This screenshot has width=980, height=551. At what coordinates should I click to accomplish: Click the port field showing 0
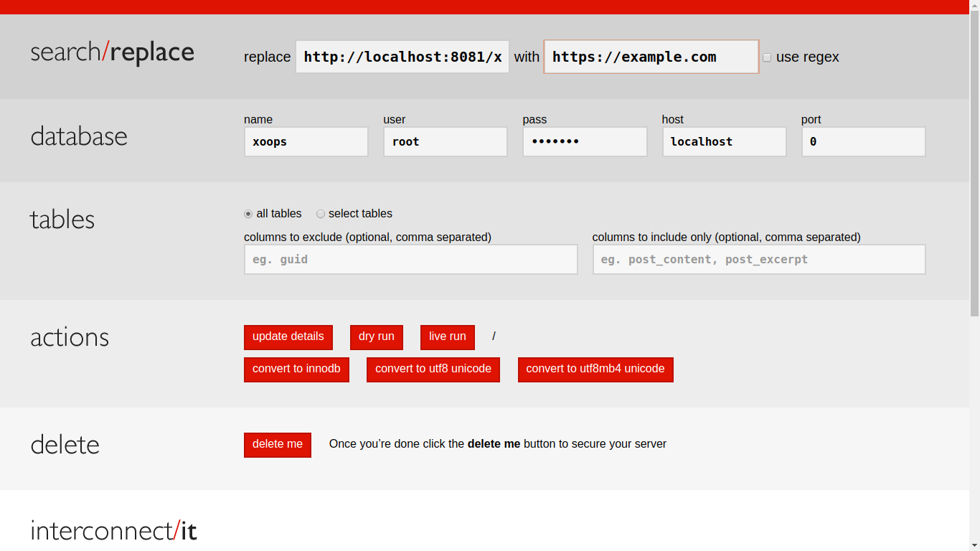tap(862, 141)
